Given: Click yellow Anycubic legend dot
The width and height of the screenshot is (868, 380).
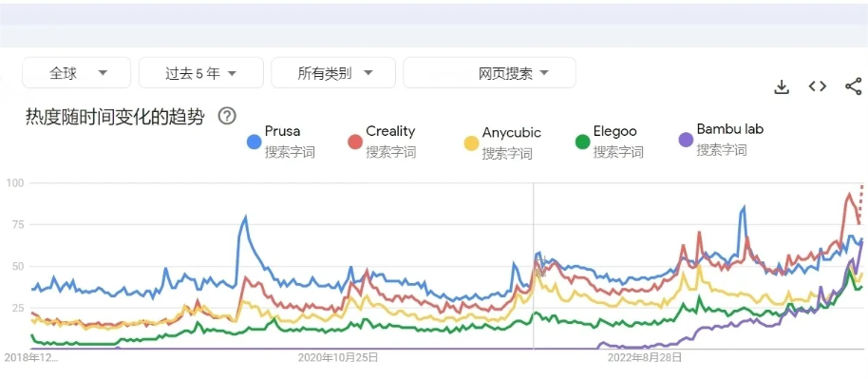Looking at the screenshot, I should click(470, 142).
